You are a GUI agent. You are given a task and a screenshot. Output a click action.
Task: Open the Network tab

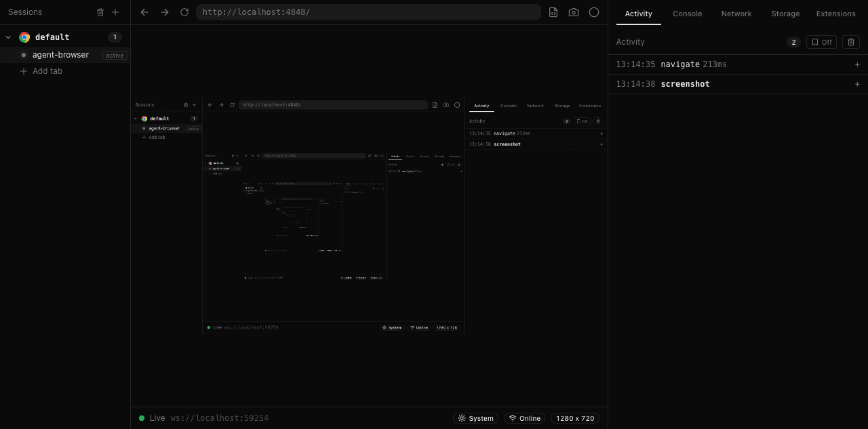point(736,14)
